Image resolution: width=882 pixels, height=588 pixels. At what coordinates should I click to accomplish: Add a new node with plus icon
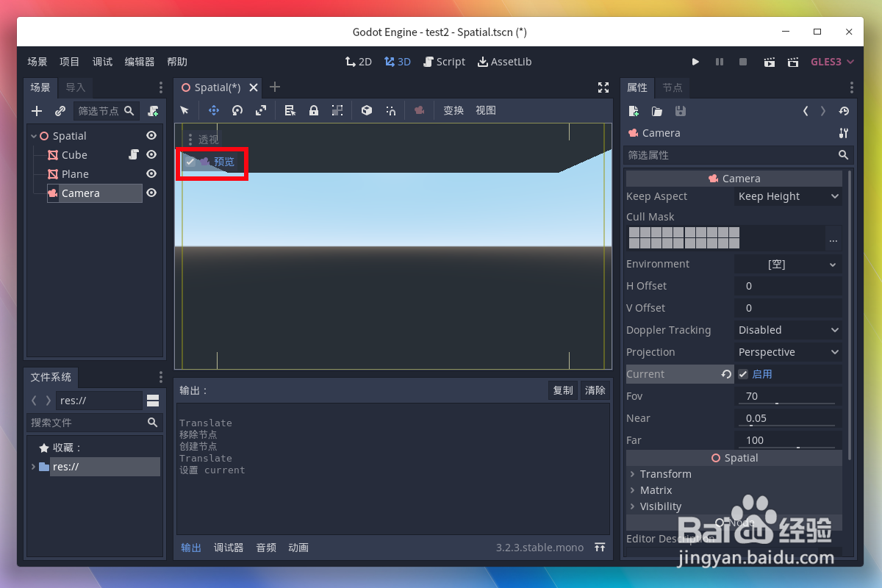[x=37, y=111]
